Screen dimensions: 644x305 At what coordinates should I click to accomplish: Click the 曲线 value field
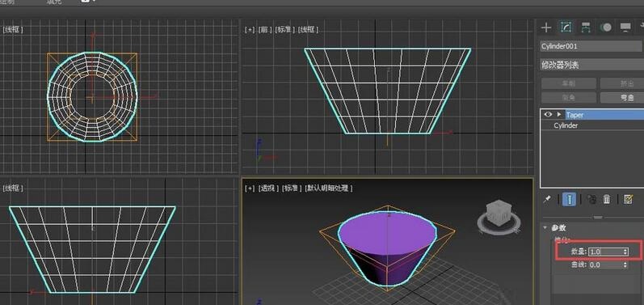606,265
